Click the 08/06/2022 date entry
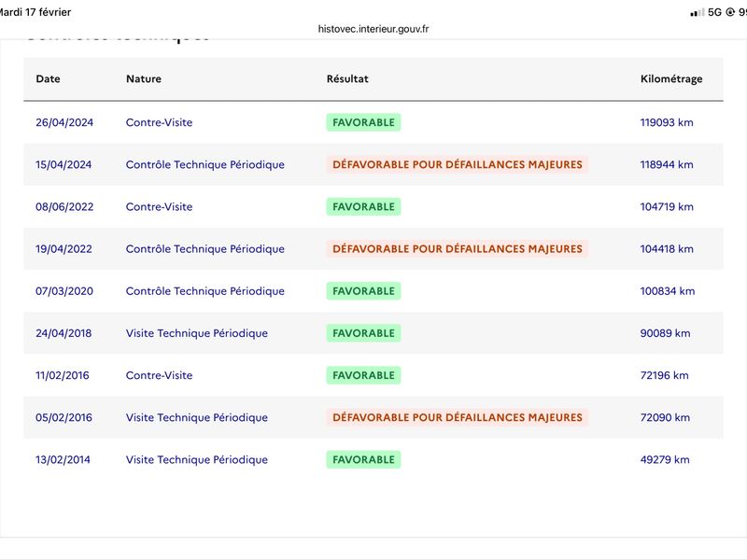Image resolution: width=747 pixels, height=560 pixels. 63,207
